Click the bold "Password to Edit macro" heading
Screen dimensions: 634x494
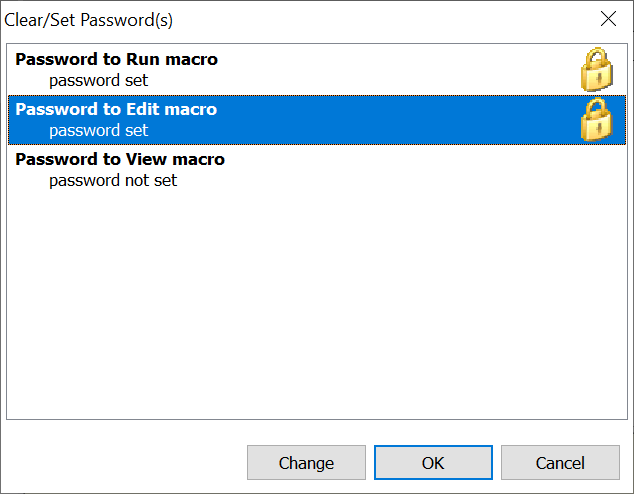point(116,110)
